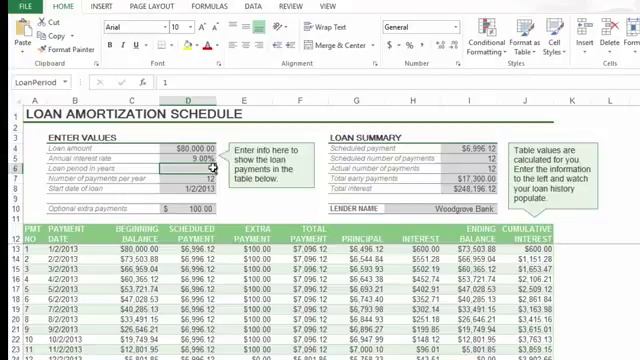Increase font size with the larger A
The width and height of the screenshot is (640, 360).
coord(202,27)
